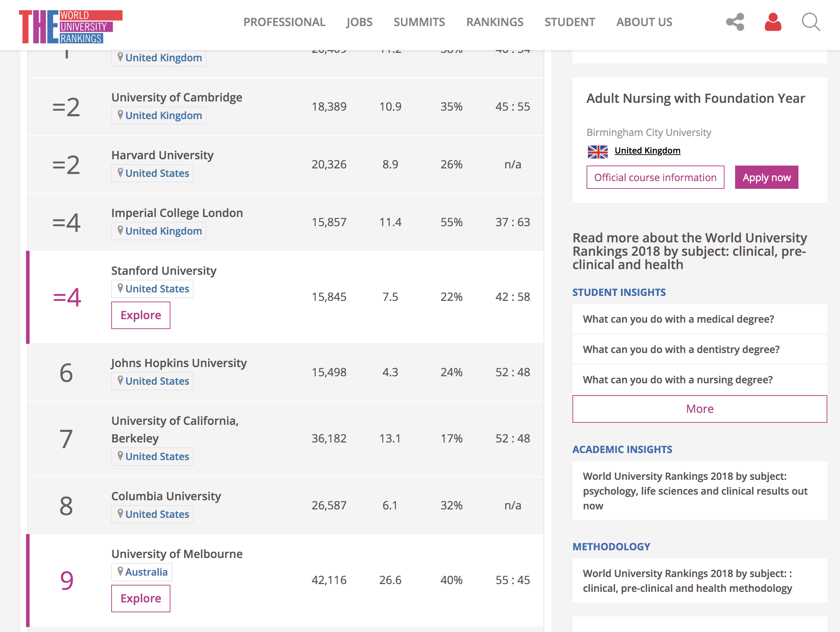Click underlined United Kingdom link beside flag
Viewport: 840px width, 632px height.
(647, 150)
